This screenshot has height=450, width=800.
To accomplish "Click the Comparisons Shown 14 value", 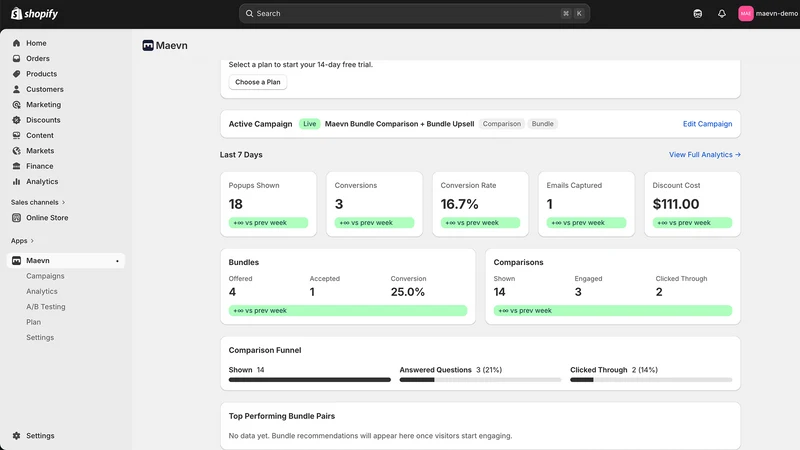I will click(x=499, y=292).
